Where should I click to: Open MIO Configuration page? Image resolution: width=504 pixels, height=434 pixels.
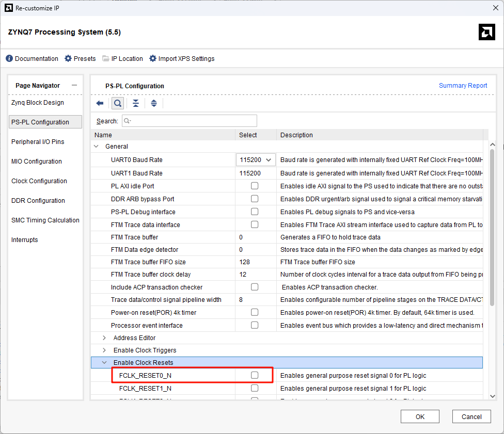[36, 161]
